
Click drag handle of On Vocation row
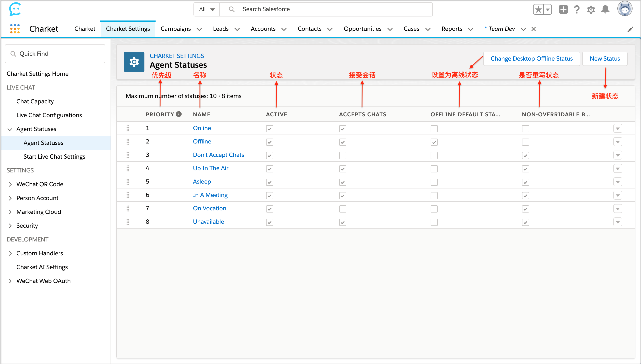click(x=128, y=209)
